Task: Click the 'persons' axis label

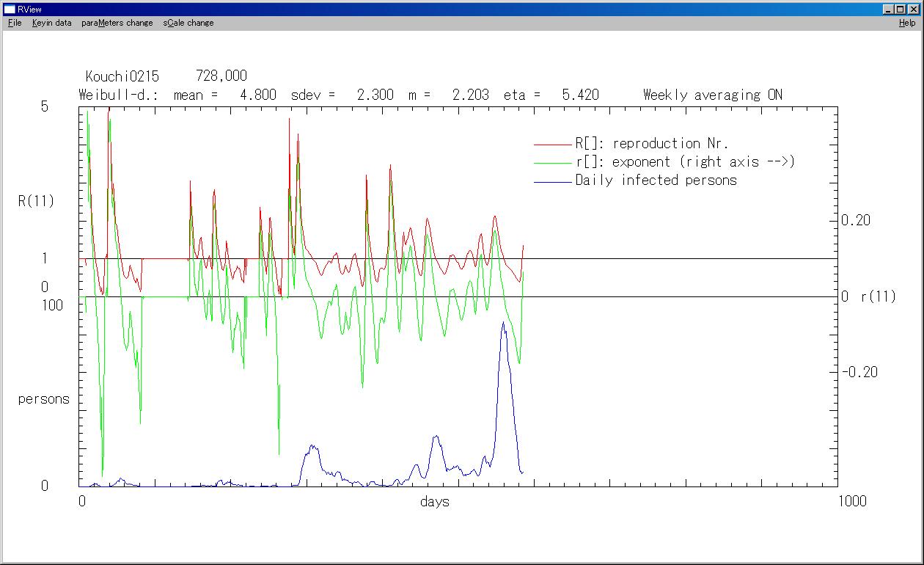Action: 44,400
